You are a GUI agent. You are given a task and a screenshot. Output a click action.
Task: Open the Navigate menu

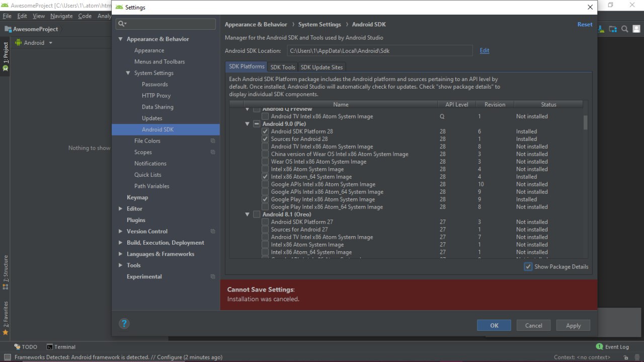61,16
